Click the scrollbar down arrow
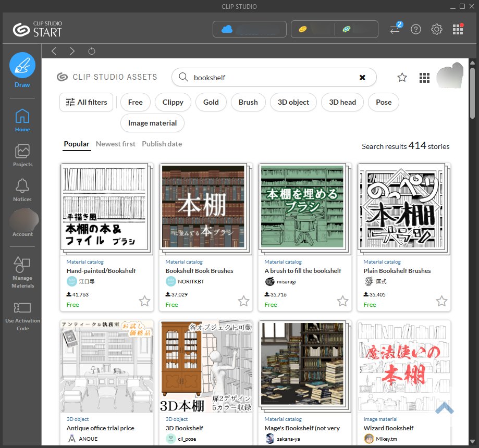 472,442
